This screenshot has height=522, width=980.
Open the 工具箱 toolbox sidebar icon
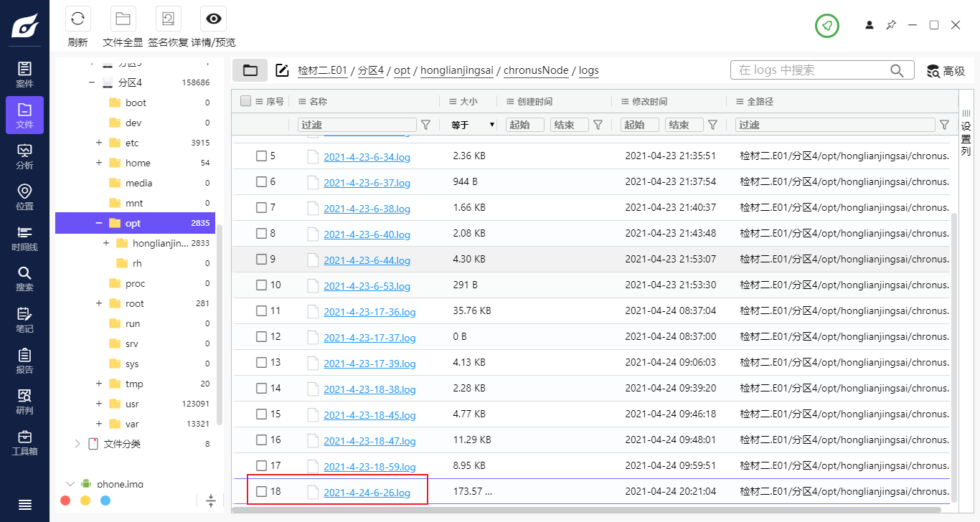(x=24, y=443)
